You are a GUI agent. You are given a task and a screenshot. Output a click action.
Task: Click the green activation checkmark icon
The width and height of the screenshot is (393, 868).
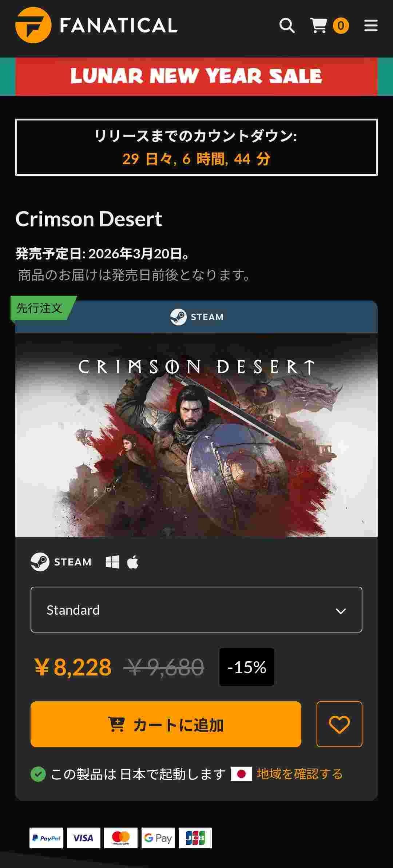[x=38, y=774]
